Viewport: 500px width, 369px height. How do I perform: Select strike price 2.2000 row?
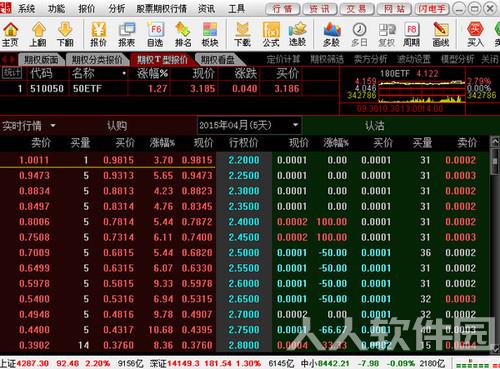click(x=244, y=160)
